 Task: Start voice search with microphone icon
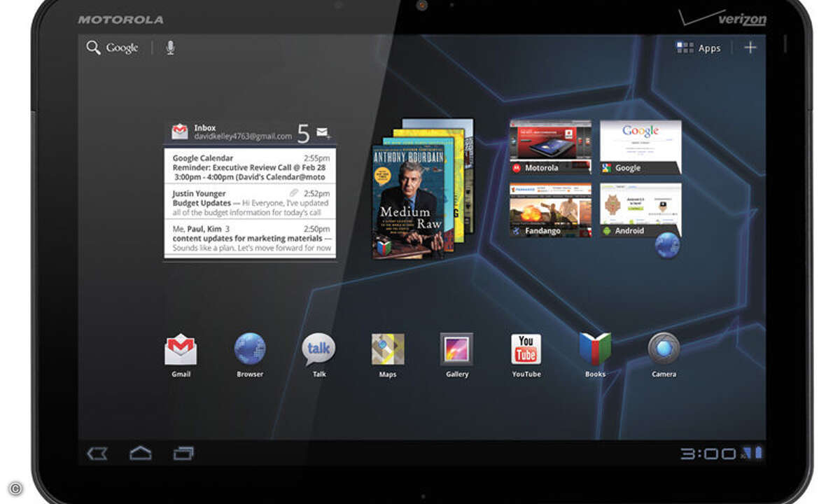click(x=170, y=48)
